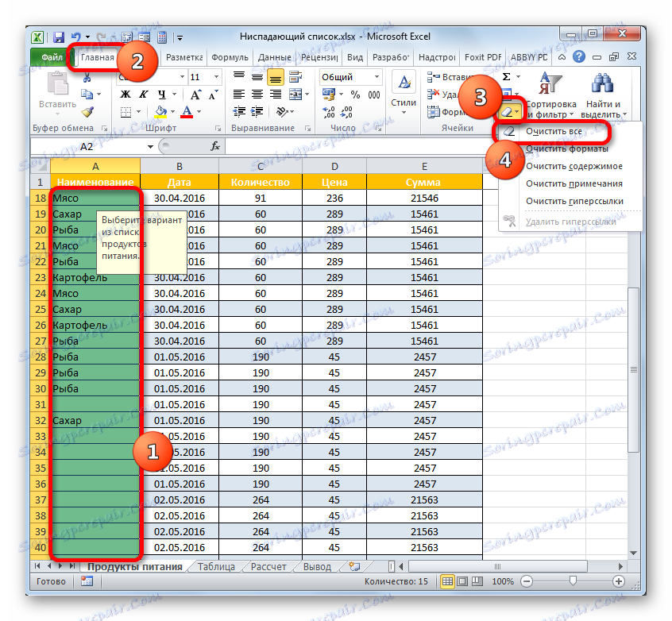The image size is (672, 621).
Task: Click the Format Painter brush icon
Action: click(87, 112)
